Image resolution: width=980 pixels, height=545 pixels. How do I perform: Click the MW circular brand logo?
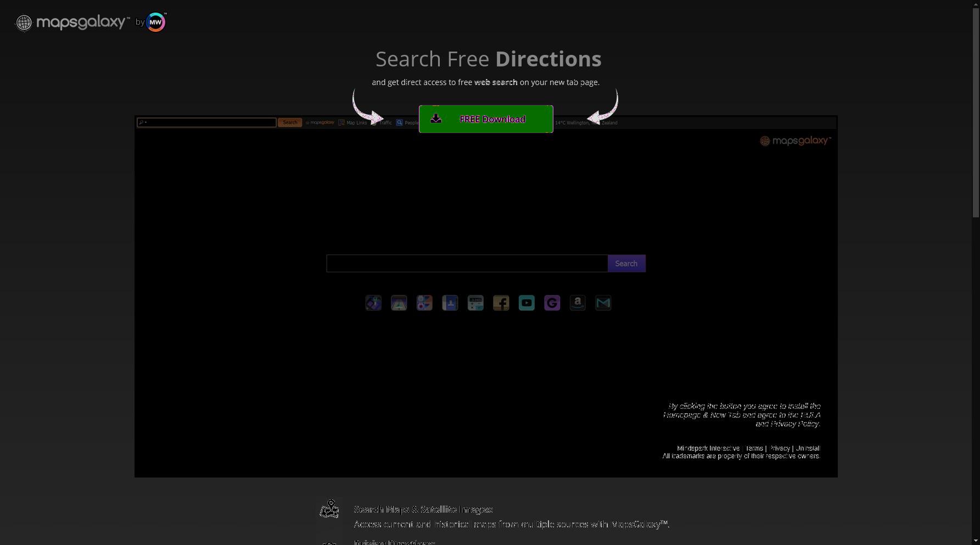[x=156, y=22]
